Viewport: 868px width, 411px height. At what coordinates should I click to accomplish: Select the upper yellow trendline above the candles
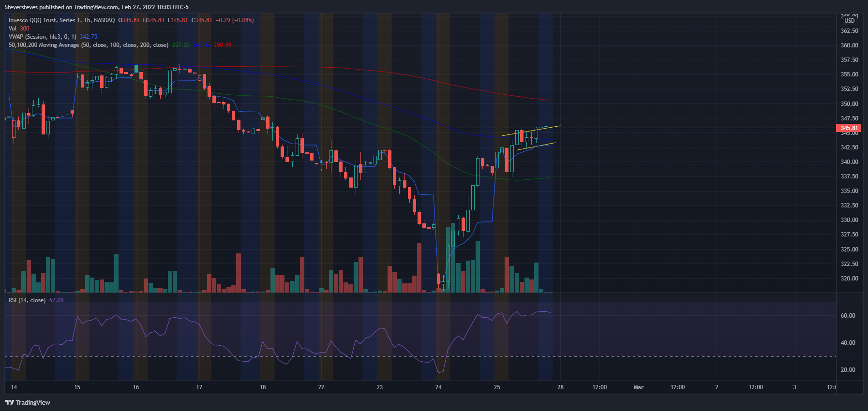point(531,131)
